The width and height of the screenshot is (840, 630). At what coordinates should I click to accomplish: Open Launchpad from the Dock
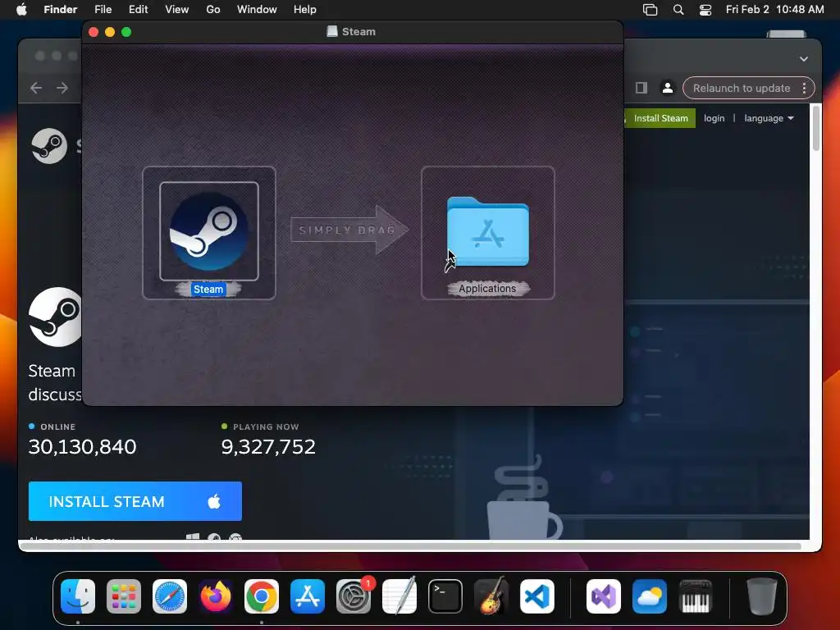(x=124, y=596)
